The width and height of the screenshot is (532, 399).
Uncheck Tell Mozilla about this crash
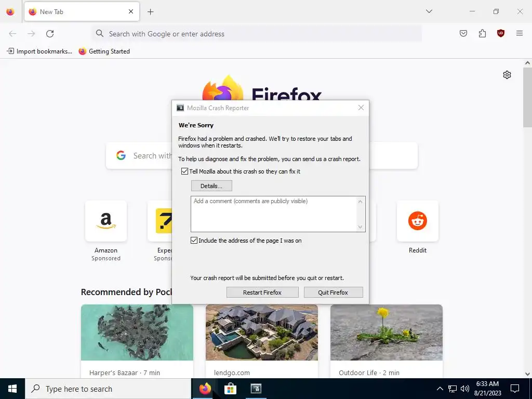click(x=184, y=171)
